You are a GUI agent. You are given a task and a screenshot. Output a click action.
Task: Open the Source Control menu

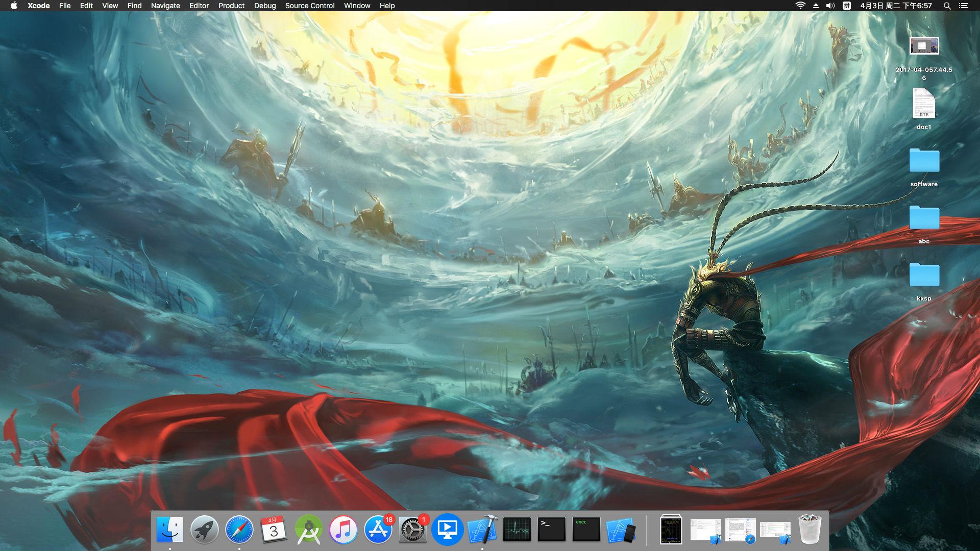point(309,6)
